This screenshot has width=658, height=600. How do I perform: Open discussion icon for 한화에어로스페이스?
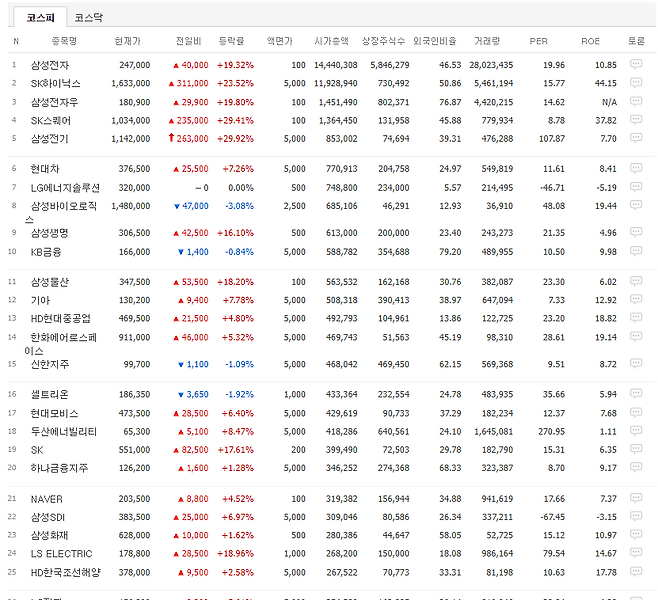[636, 337]
